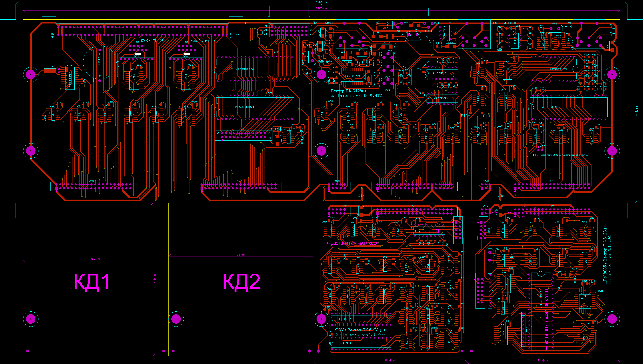The width and height of the screenshot is (643, 364).
Task: Select the upper КР580ВВ55А chip
Action: pos(244,69)
